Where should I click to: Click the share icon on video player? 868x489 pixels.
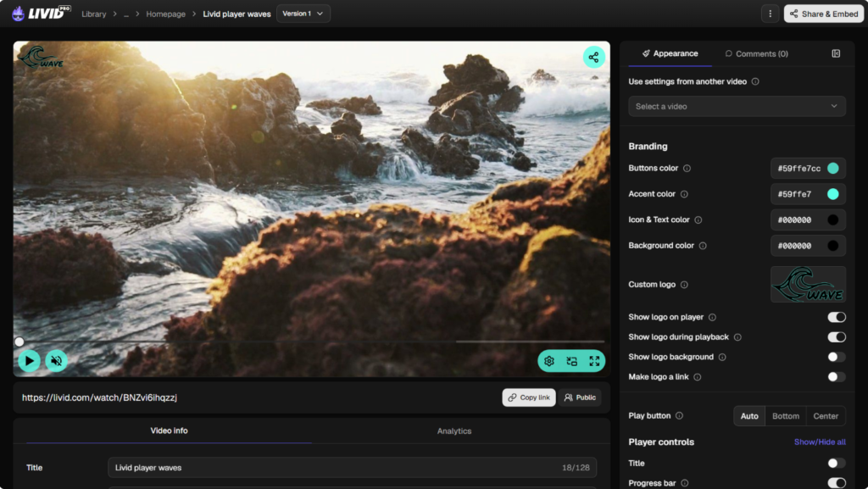point(593,57)
